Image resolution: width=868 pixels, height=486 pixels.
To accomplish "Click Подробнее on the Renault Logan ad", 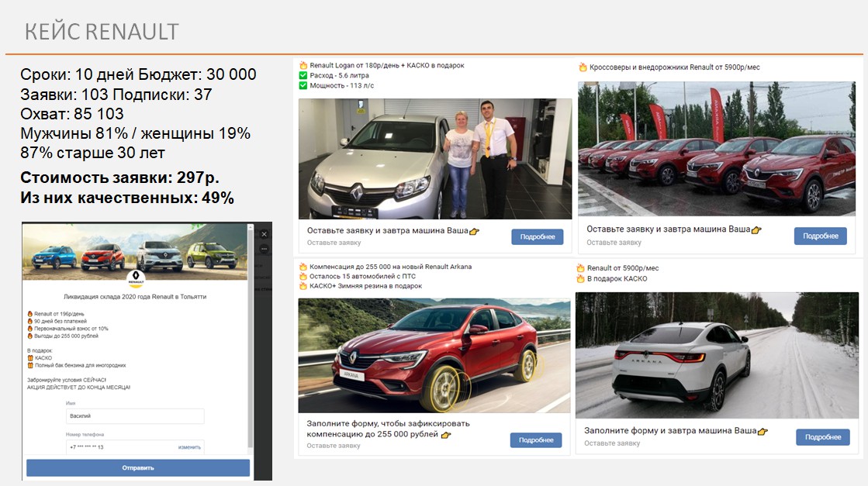I will [537, 236].
